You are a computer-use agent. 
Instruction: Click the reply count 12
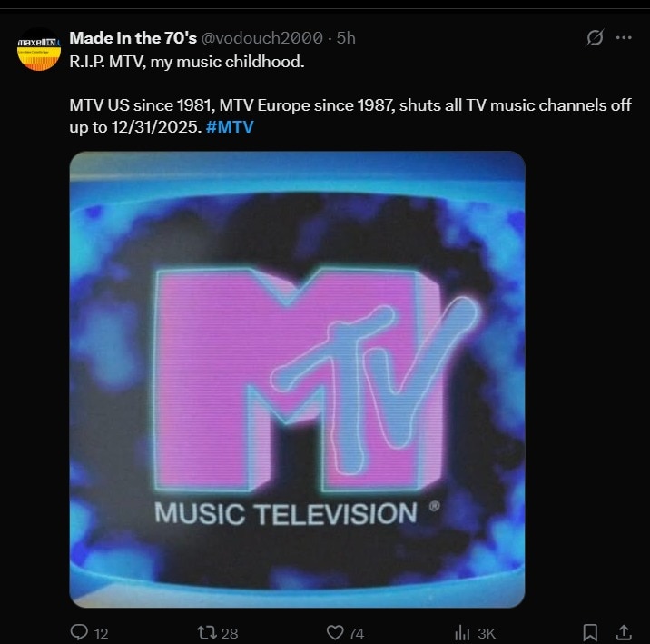101,633
